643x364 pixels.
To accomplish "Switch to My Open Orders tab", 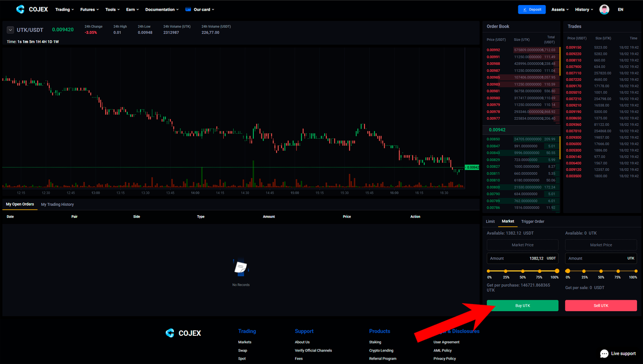I will click(20, 204).
